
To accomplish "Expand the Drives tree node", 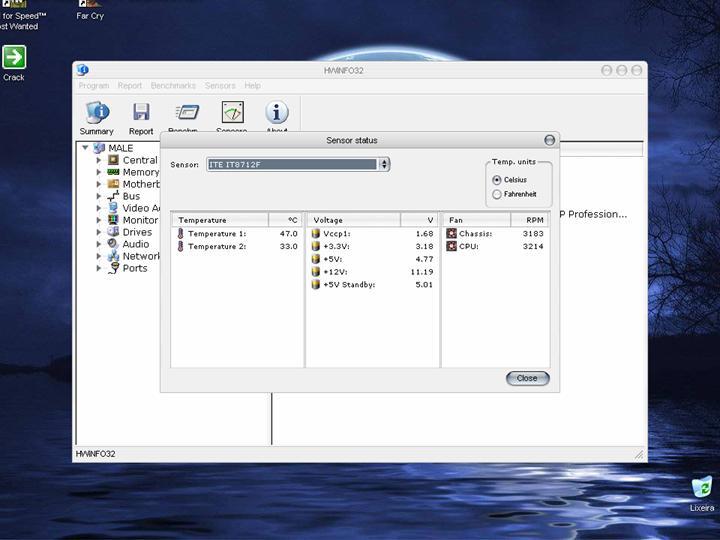I will click(99, 232).
